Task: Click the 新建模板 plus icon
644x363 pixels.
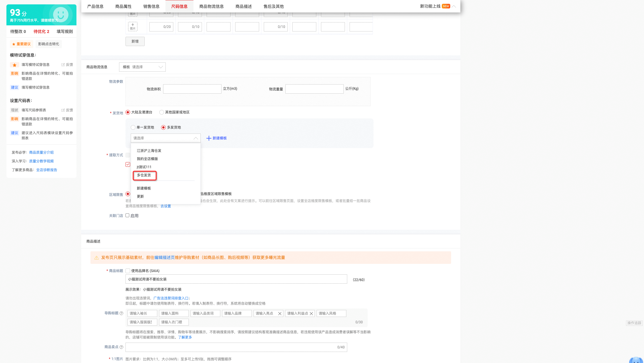Action: 208,138
